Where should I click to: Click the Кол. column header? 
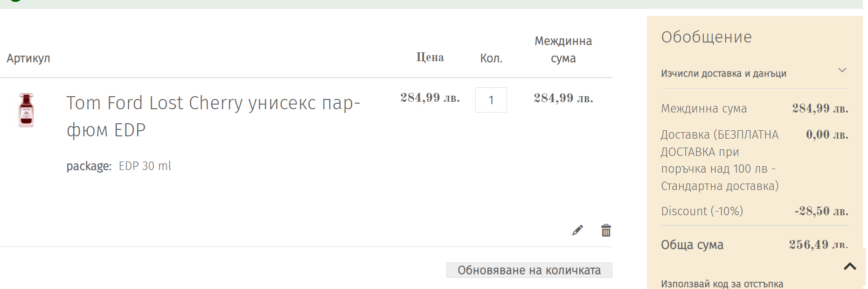pos(491,58)
